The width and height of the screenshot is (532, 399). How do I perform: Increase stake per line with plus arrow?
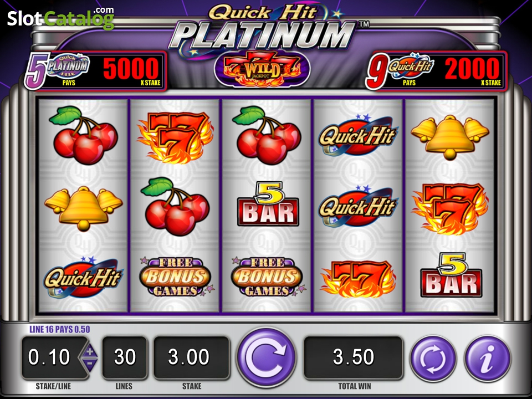[x=90, y=351]
